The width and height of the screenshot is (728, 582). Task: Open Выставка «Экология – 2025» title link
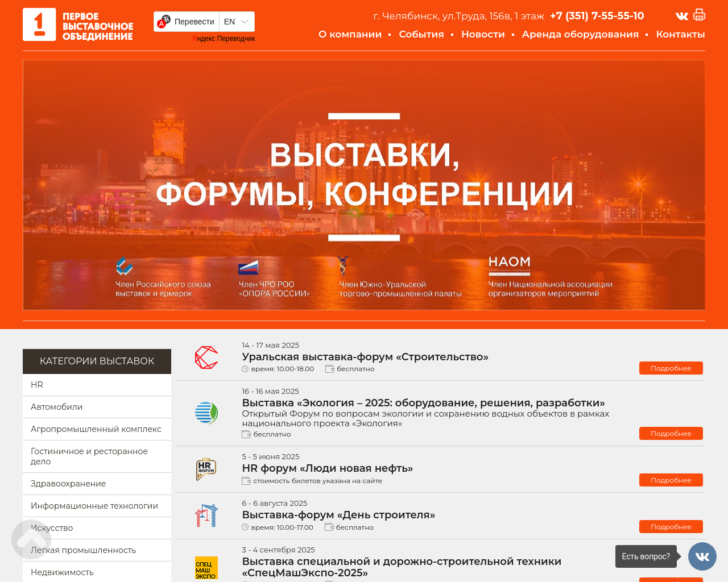coord(423,403)
